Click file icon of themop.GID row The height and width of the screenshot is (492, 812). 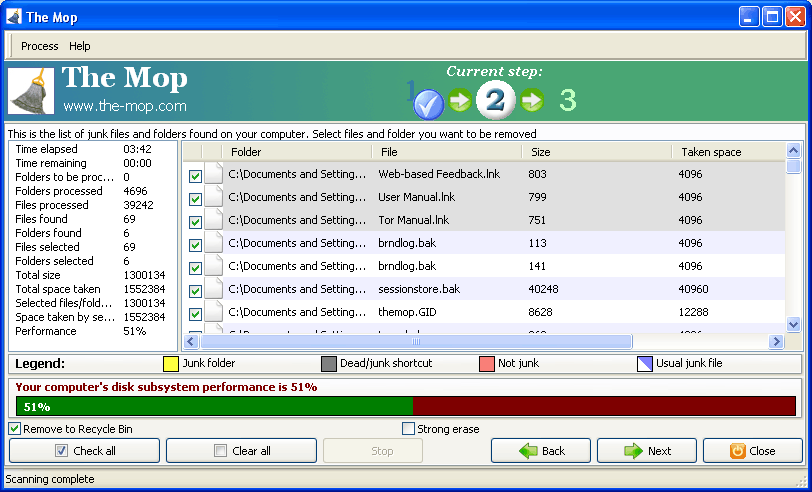click(213, 312)
